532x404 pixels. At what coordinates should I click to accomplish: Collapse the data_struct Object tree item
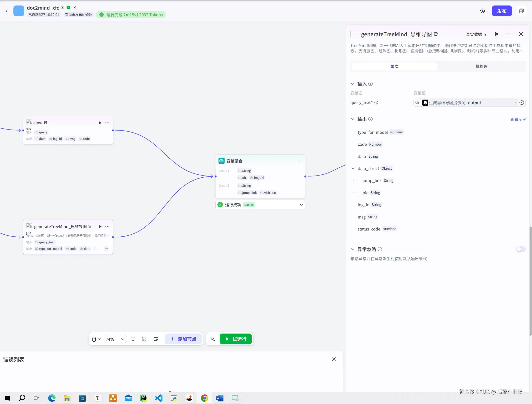[353, 168]
